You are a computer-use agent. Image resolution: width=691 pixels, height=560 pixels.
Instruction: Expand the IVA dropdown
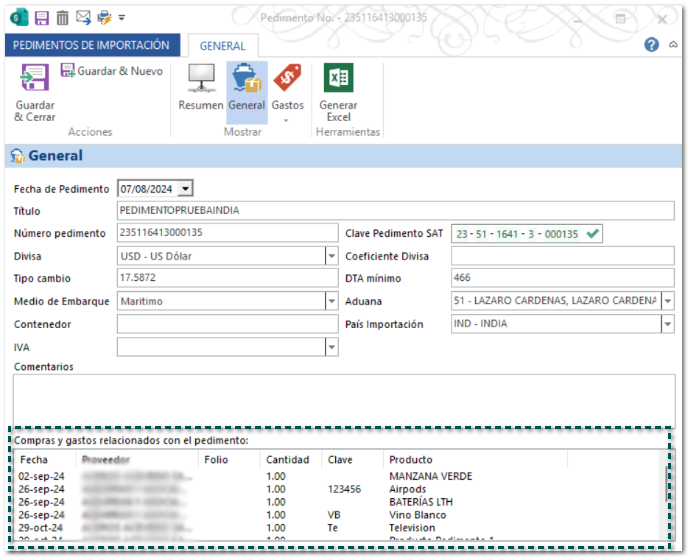tap(331, 347)
